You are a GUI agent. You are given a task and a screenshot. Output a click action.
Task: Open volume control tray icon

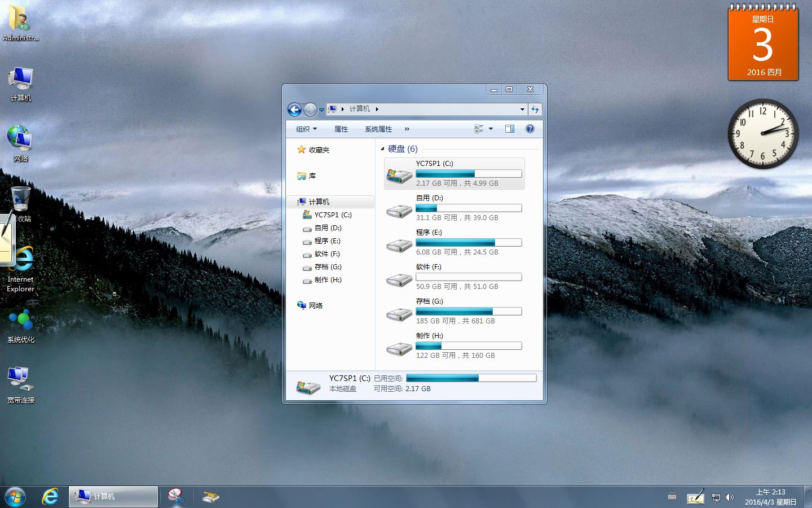coord(730,497)
